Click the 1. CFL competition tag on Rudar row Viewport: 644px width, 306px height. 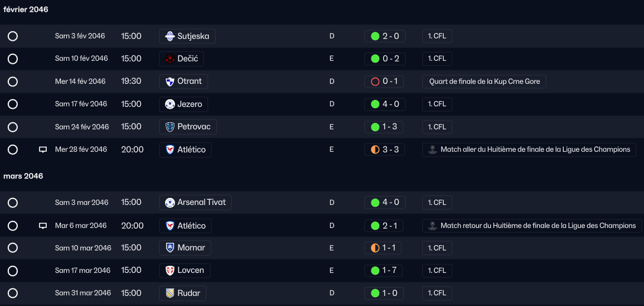coord(437,293)
